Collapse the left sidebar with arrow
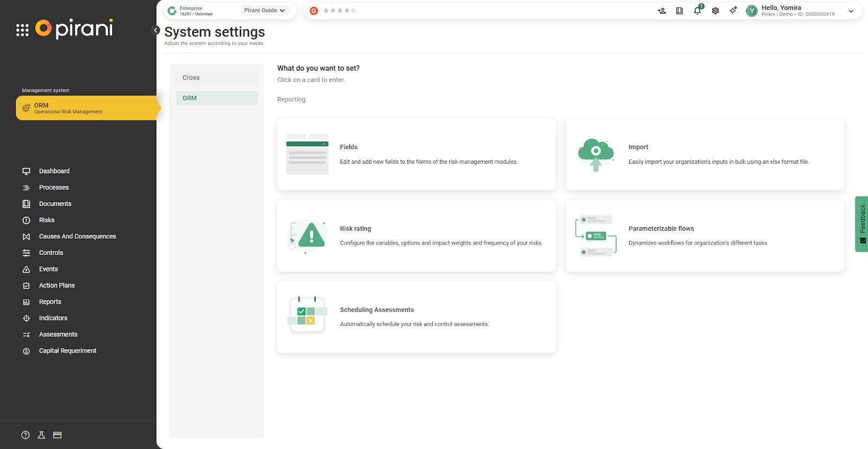This screenshot has width=868, height=449. (x=156, y=30)
